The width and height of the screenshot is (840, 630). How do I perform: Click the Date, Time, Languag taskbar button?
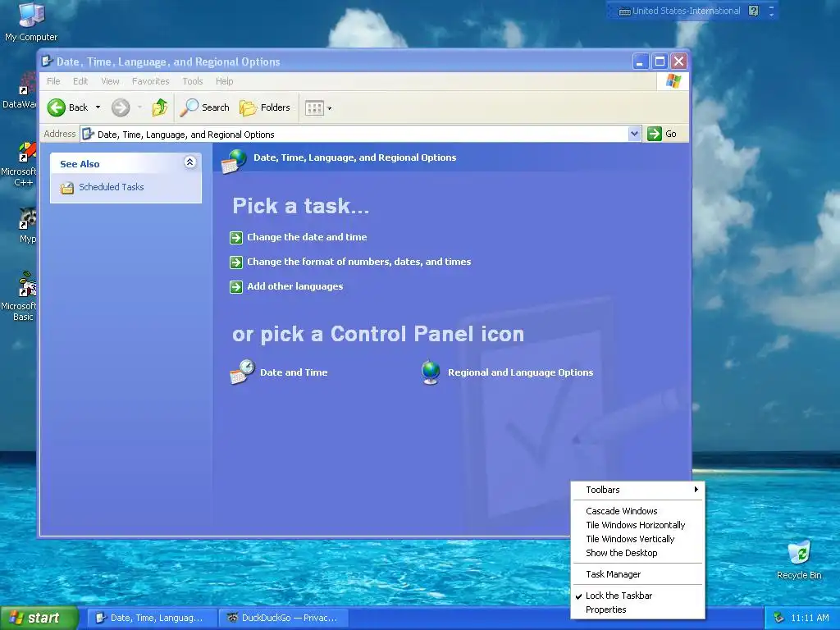coord(152,618)
